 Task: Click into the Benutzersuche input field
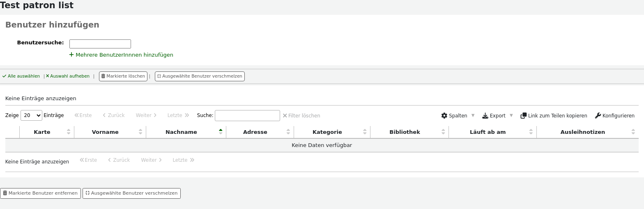pyautogui.click(x=100, y=44)
